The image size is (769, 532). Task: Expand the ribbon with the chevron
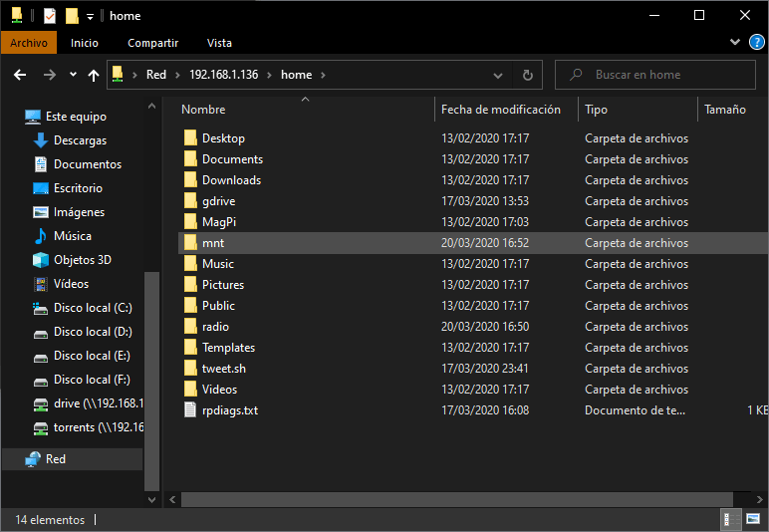tap(735, 42)
